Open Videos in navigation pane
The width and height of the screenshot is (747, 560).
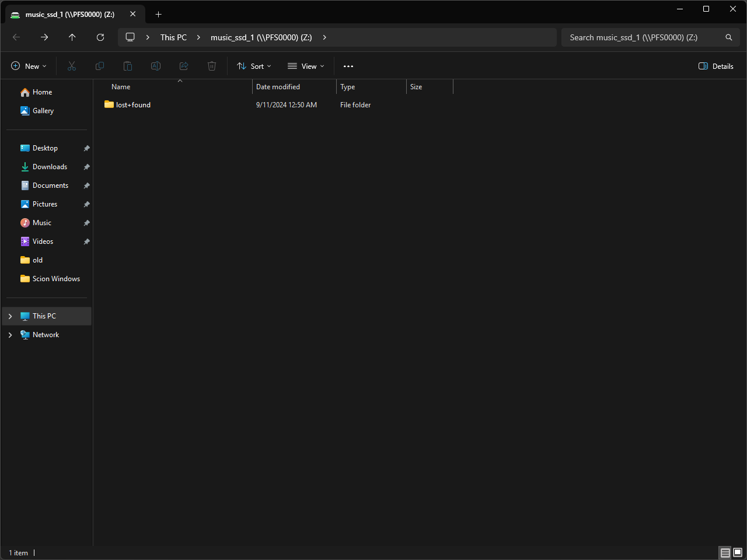(43, 242)
